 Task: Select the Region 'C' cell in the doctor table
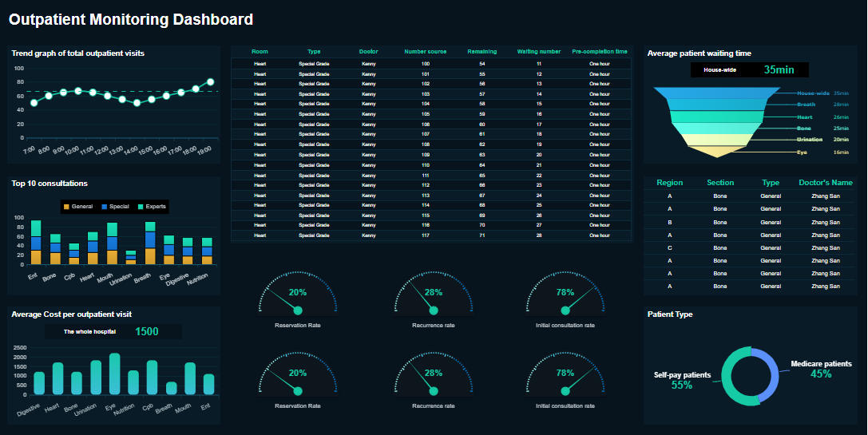point(669,248)
